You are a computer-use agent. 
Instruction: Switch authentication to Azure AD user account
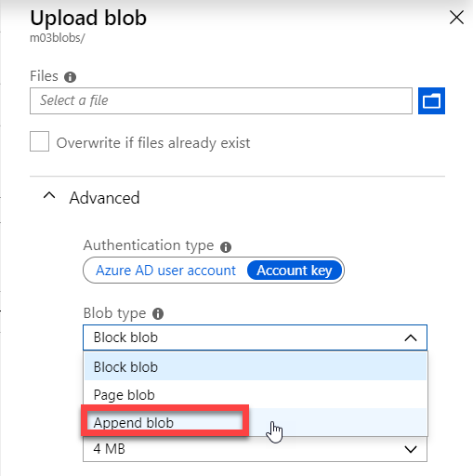[x=165, y=271]
